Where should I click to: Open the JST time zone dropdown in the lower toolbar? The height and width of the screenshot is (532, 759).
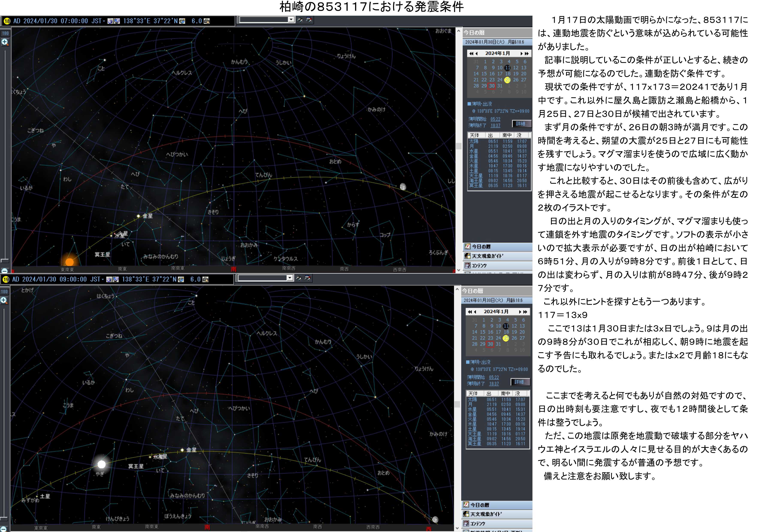coord(103,279)
